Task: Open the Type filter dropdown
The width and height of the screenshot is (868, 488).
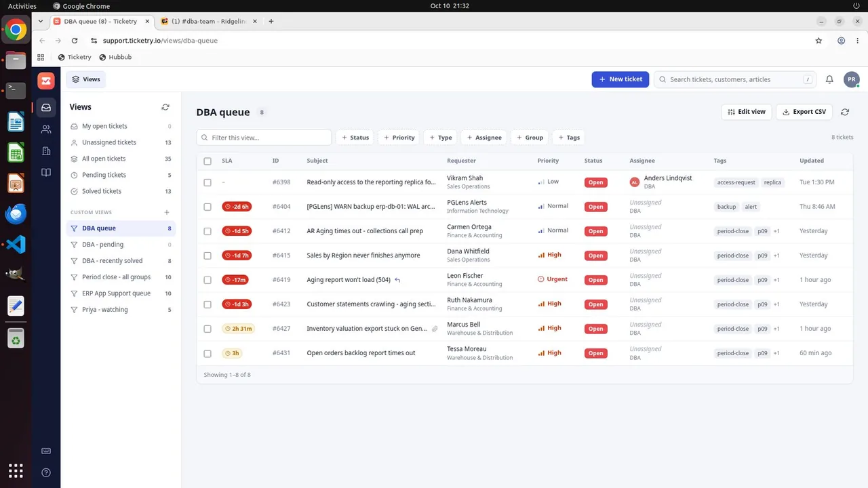Action: click(440, 138)
